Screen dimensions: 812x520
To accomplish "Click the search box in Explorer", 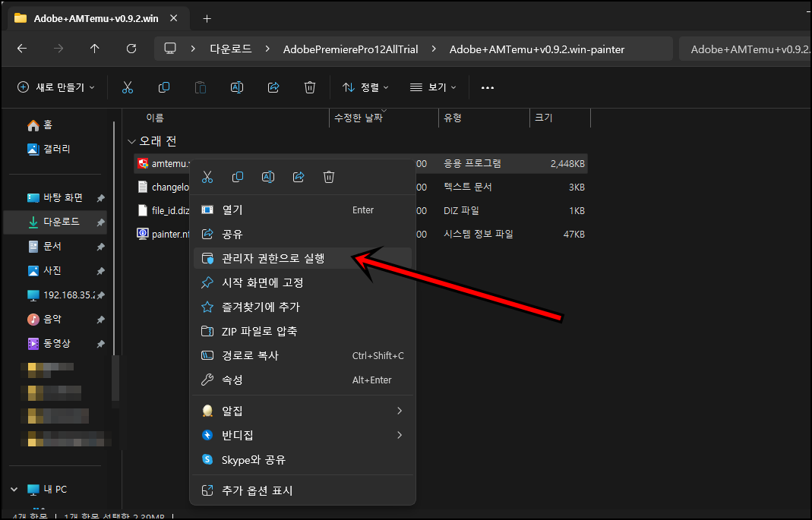I will point(745,49).
